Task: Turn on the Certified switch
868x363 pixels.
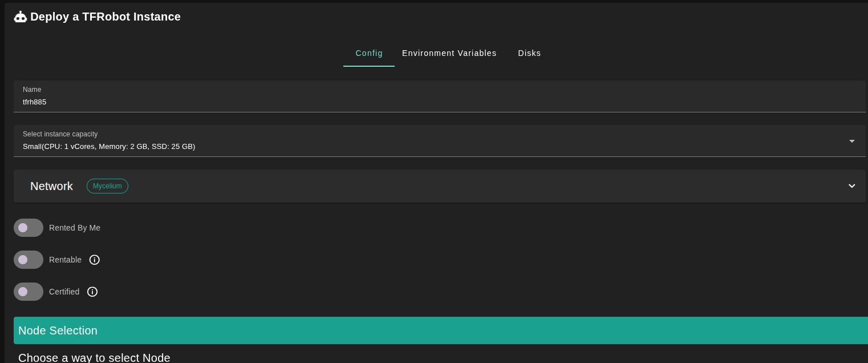Action: pos(29,292)
